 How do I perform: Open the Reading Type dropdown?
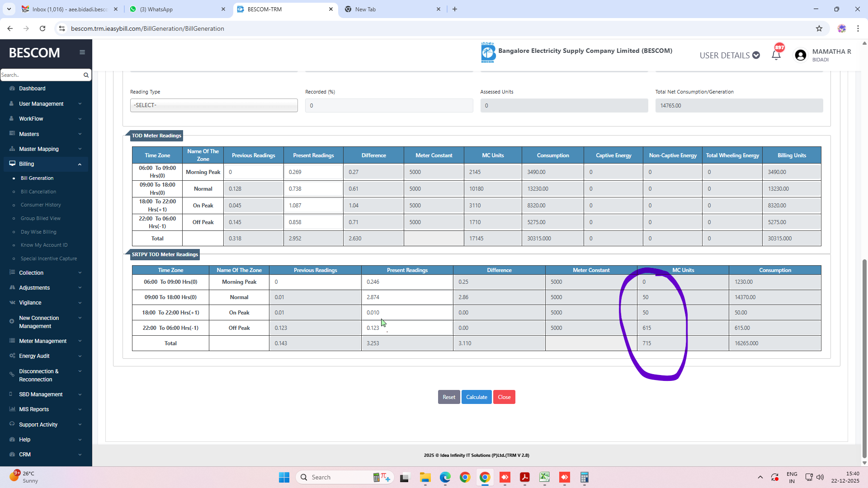point(213,105)
